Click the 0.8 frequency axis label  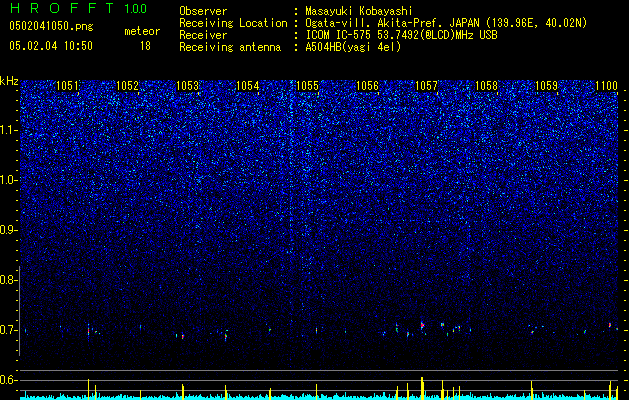click(x=8, y=280)
